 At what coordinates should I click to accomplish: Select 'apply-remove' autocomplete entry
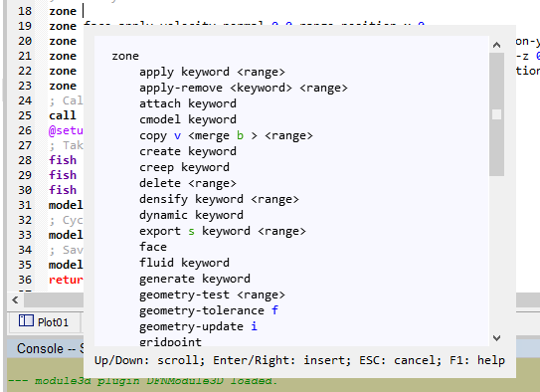pos(244,88)
